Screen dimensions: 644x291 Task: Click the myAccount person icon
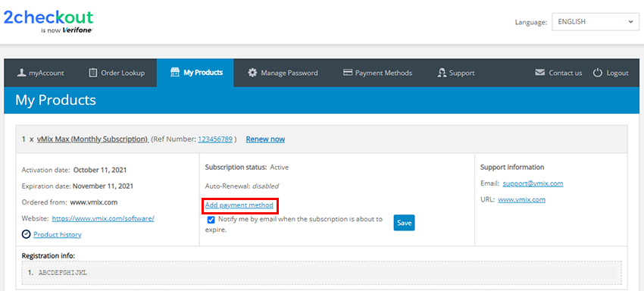click(x=21, y=73)
